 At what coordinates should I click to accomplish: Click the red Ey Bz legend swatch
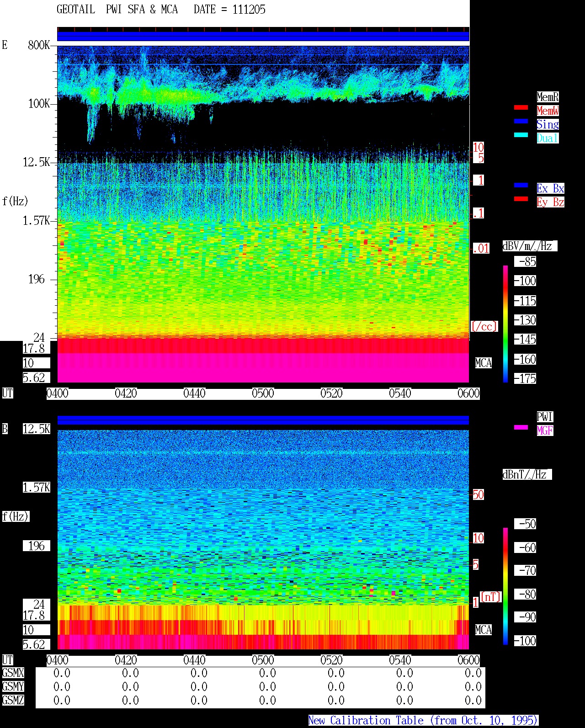[x=521, y=199]
